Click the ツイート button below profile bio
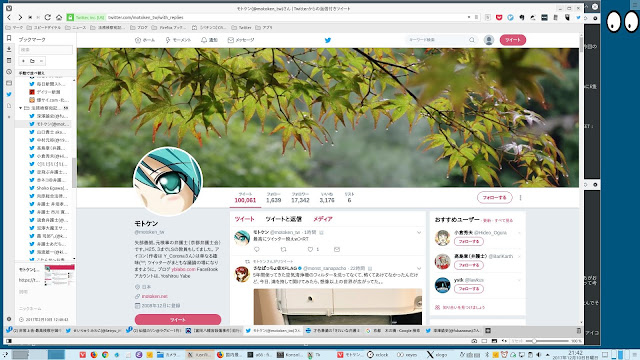The height and width of the screenshot is (360, 640). [x=178, y=320]
